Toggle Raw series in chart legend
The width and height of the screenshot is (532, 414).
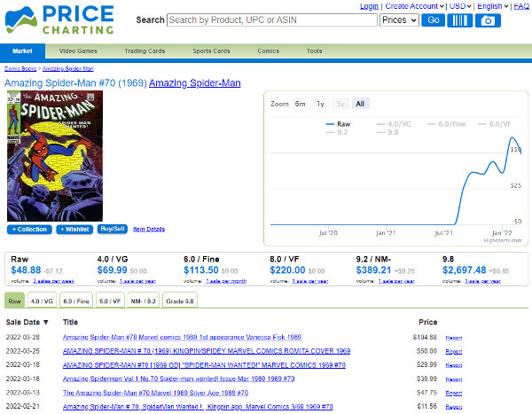pos(339,124)
